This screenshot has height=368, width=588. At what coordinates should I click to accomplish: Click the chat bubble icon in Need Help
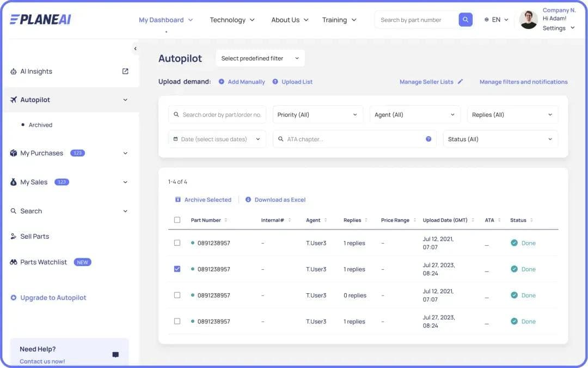tap(115, 354)
